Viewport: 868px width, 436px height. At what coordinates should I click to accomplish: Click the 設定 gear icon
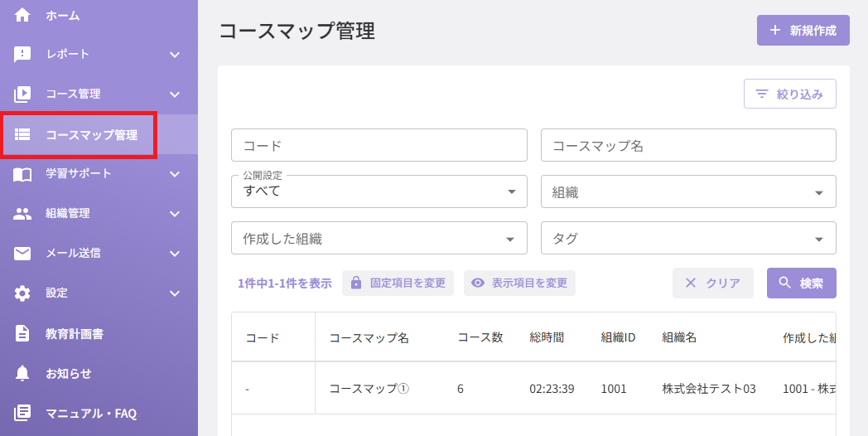click(x=22, y=293)
